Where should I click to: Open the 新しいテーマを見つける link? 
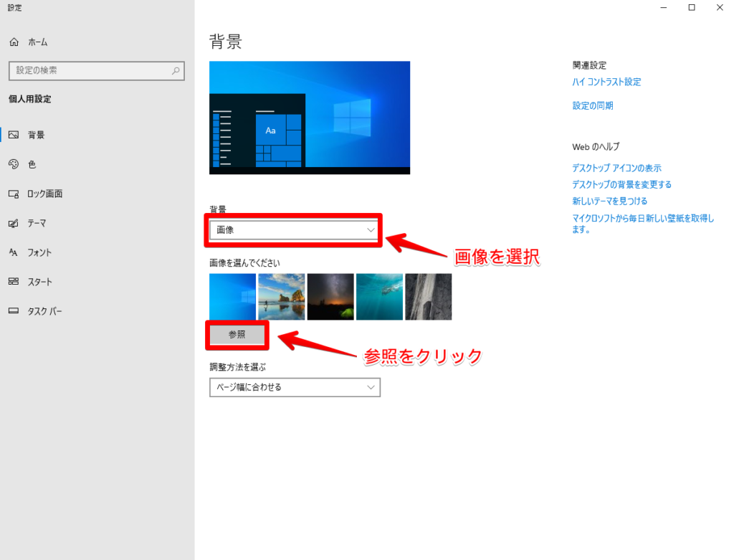610,201
